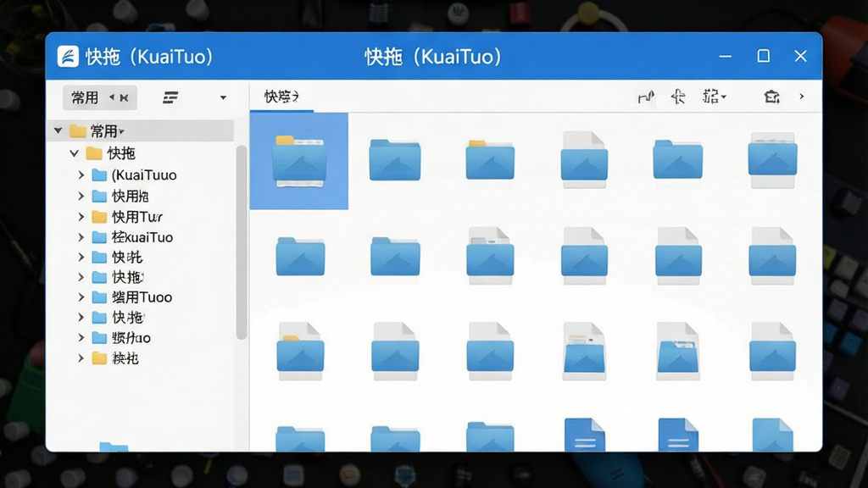The height and width of the screenshot is (488, 868).
Task: Open the list-lines view icon in sidebar toolbar
Action: 170,98
